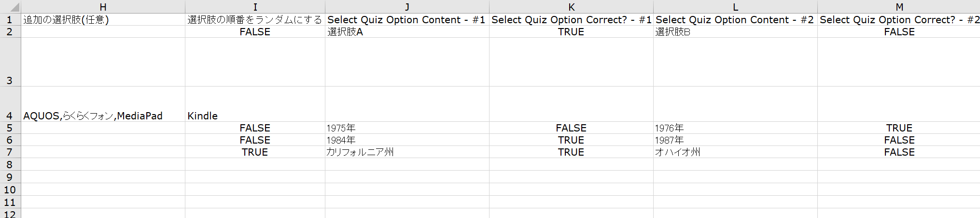
Task: Select the 追加の選択肢(任意) header cell
Action: pos(103,19)
